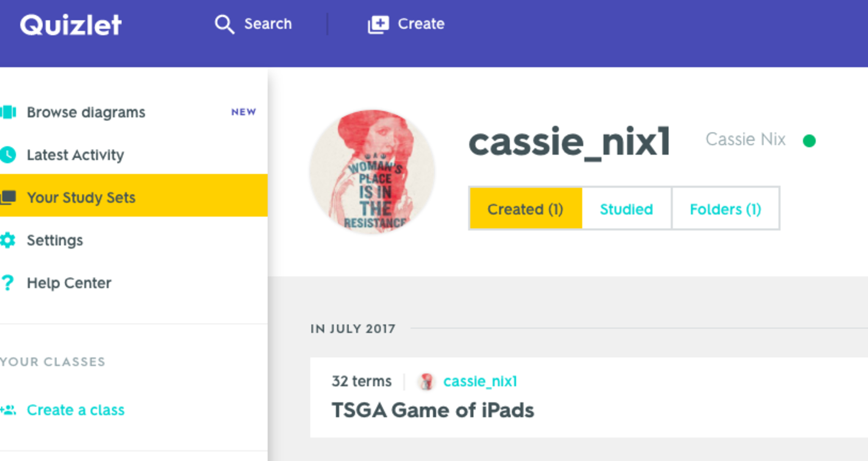Click cassie_nix1 author link on set card
The image size is (868, 461).
(x=480, y=381)
